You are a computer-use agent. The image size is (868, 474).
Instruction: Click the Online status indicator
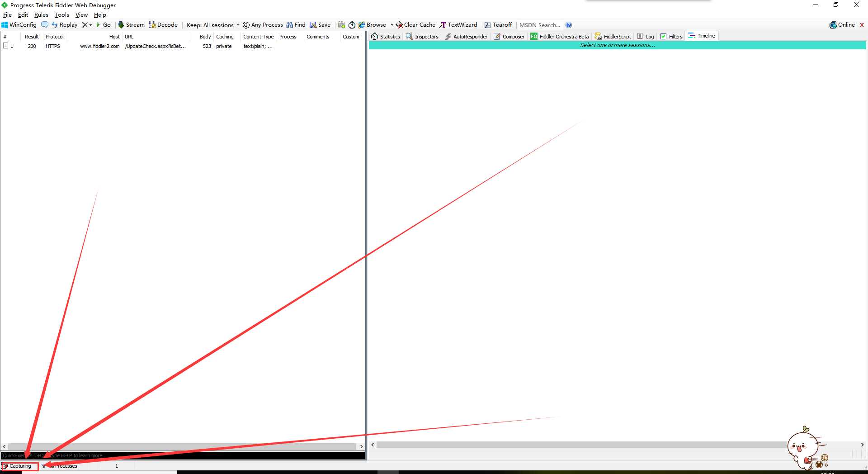[842, 25]
